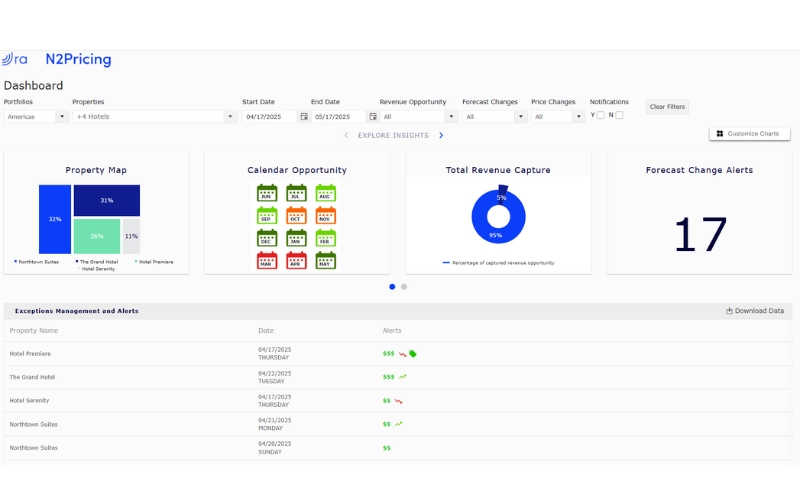
Task: Click Hotel Serenity's red downward trend icon
Action: 398,401
